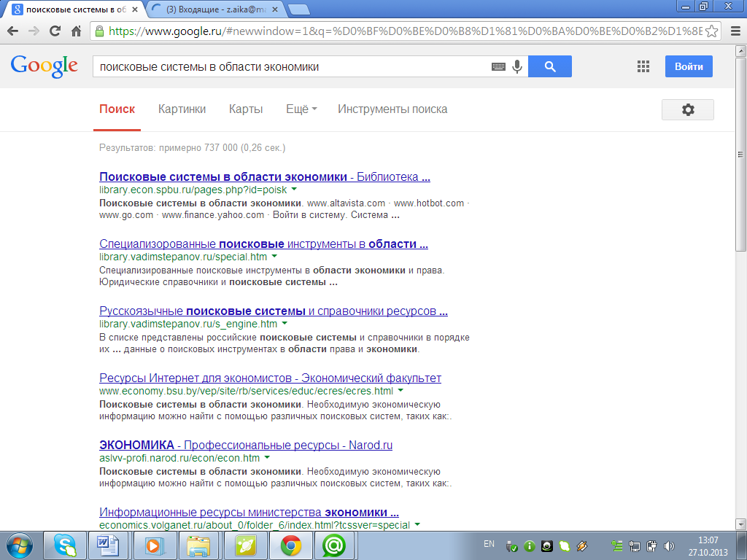The height and width of the screenshot is (560, 747).
Task: Click the browser forward arrow
Action: 34,31
